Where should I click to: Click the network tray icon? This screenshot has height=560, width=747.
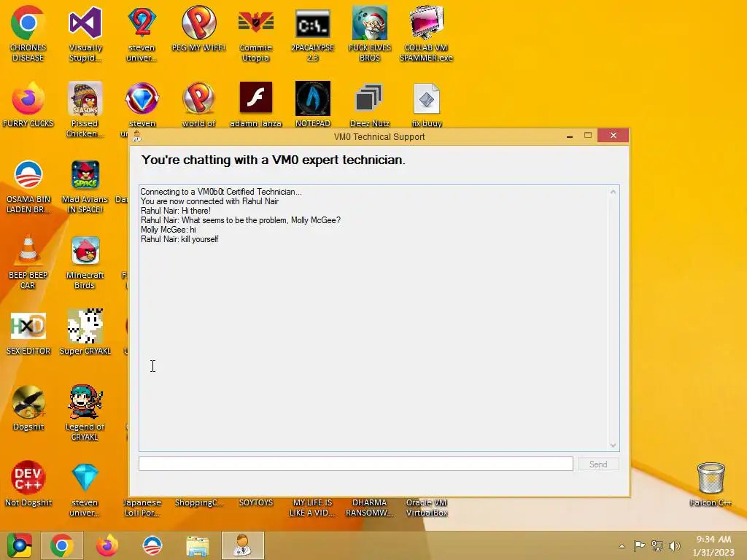[657, 545]
